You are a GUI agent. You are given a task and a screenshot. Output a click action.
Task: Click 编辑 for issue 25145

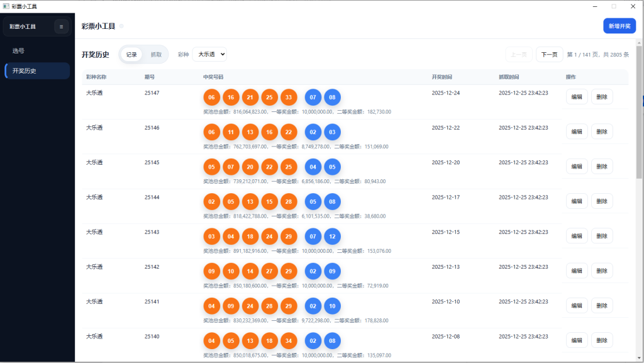click(x=577, y=166)
